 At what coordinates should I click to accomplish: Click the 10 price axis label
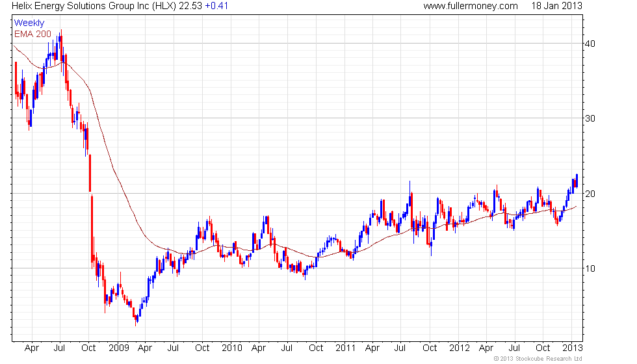(x=592, y=268)
